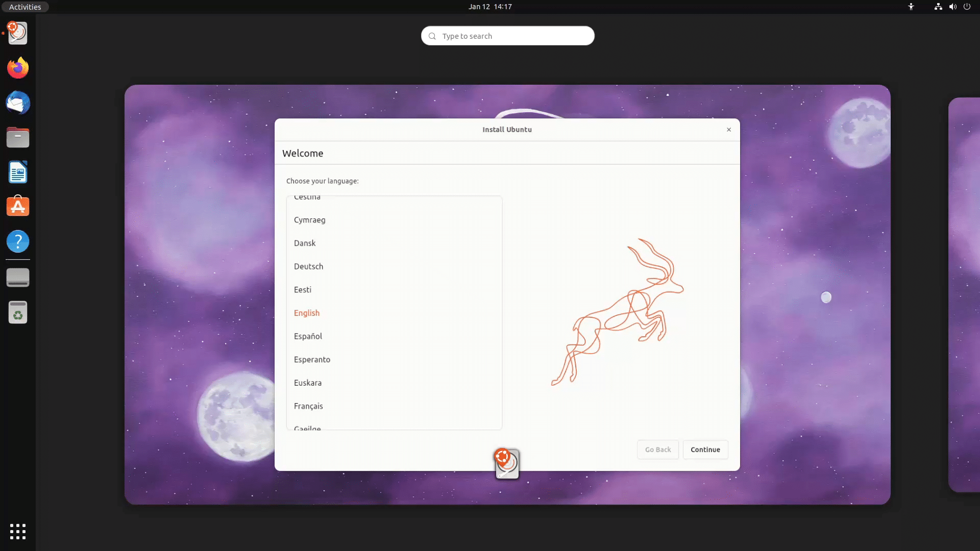Show Applications grid icon
The height and width of the screenshot is (551, 980).
click(18, 531)
